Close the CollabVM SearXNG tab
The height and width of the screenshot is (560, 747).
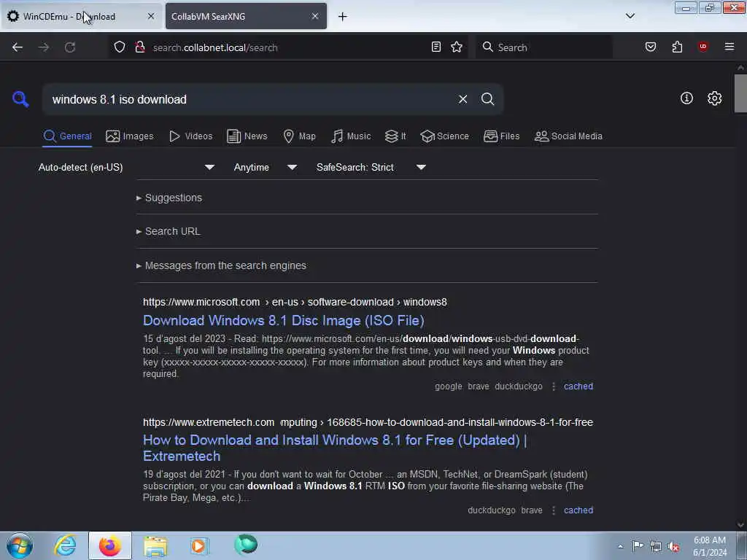pos(315,16)
